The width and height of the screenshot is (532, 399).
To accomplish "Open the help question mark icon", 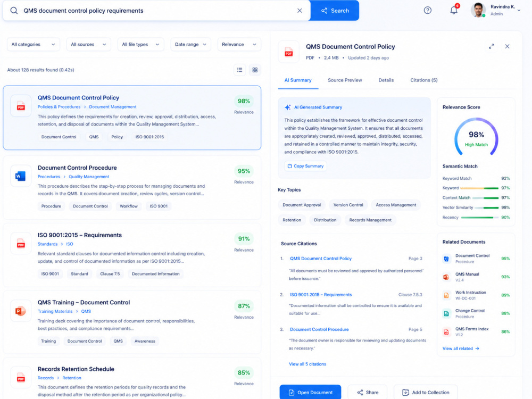I will pyautogui.click(x=428, y=10).
